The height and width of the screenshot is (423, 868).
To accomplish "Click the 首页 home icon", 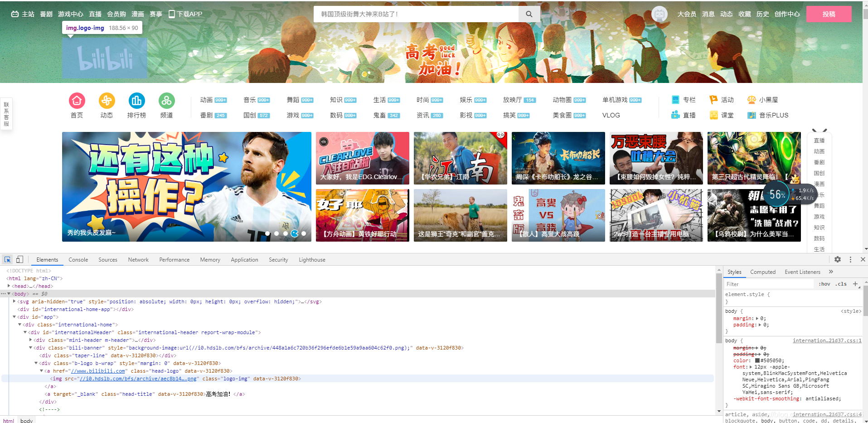I will pyautogui.click(x=77, y=101).
